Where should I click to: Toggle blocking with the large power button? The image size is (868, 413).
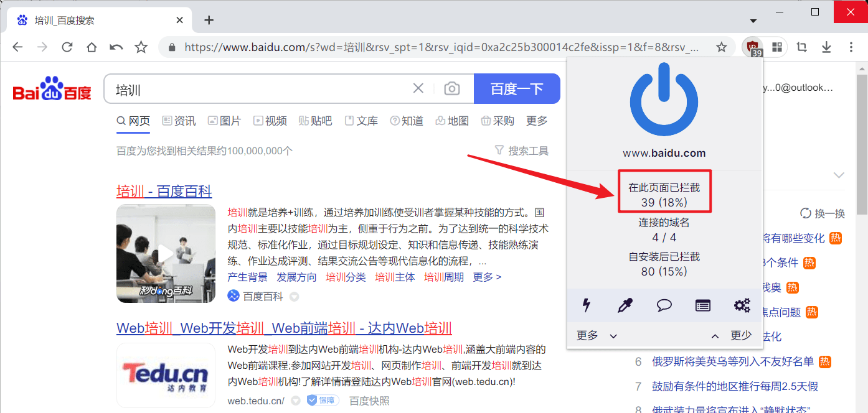tap(664, 100)
